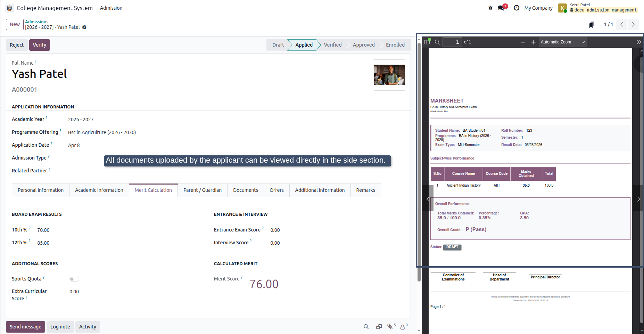Toggle the PDF viewer sidebar
This screenshot has height=334, width=644.
[x=427, y=42]
